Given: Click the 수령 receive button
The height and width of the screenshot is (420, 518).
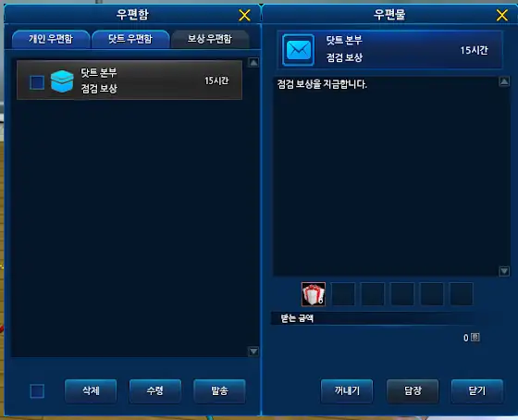Looking at the screenshot, I should (155, 391).
